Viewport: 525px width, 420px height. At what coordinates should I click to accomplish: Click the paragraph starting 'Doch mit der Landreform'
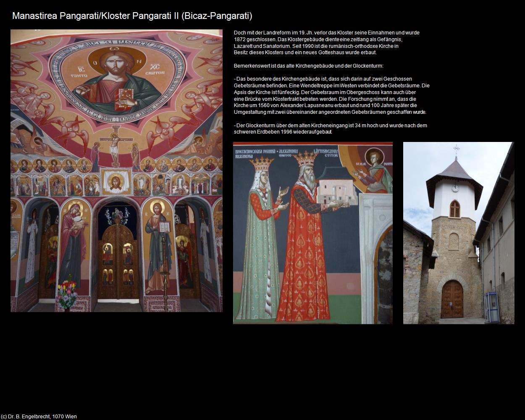[326, 42]
